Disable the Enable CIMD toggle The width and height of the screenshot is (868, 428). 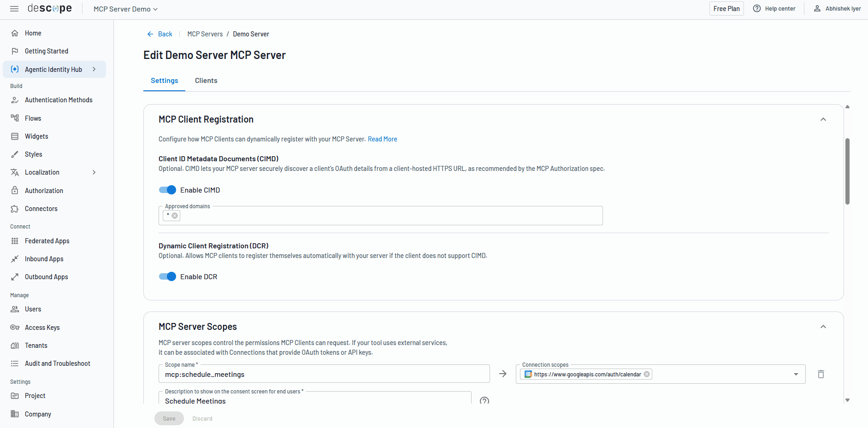[167, 190]
